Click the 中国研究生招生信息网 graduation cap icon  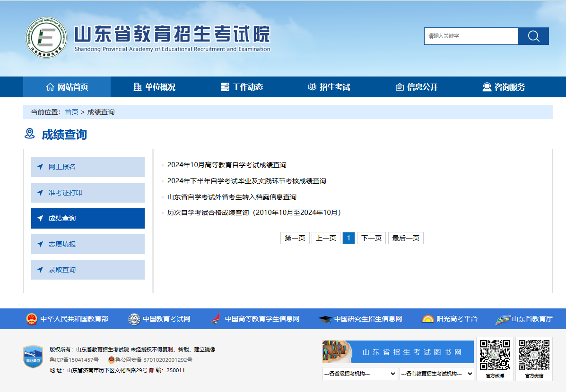[x=325, y=319]
